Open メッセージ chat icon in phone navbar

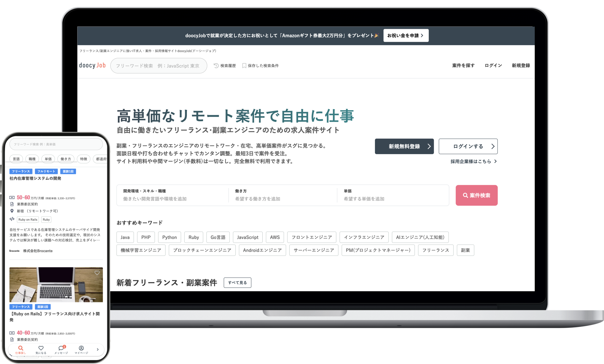point(61,348)
